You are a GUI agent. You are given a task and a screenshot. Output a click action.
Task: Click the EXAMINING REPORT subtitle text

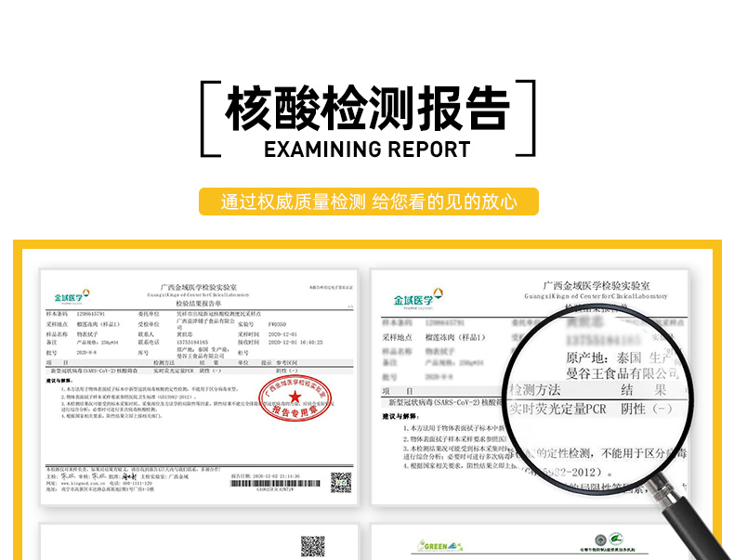(368, 150)
